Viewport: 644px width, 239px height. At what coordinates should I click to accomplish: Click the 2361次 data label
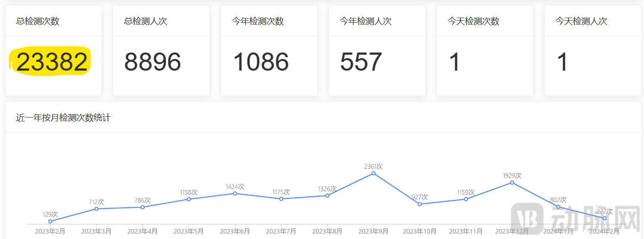pyautogui.click(x=374, y=166)
